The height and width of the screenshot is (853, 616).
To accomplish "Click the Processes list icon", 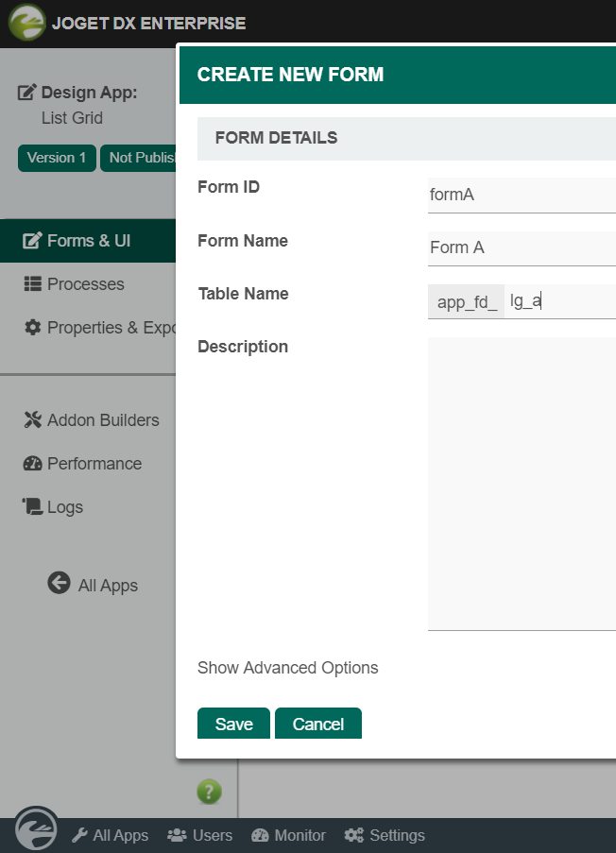I will [33, 284].
